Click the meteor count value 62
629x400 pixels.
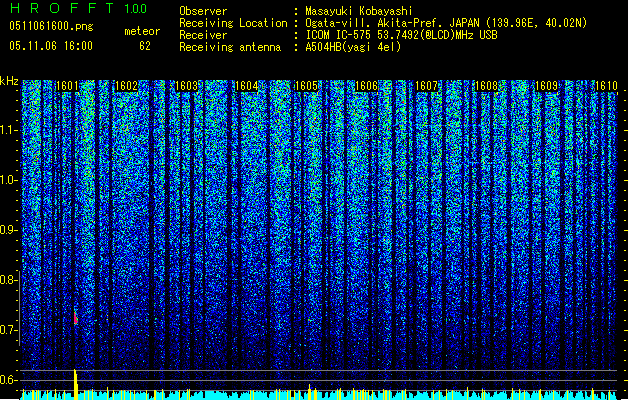click(145, 46)
